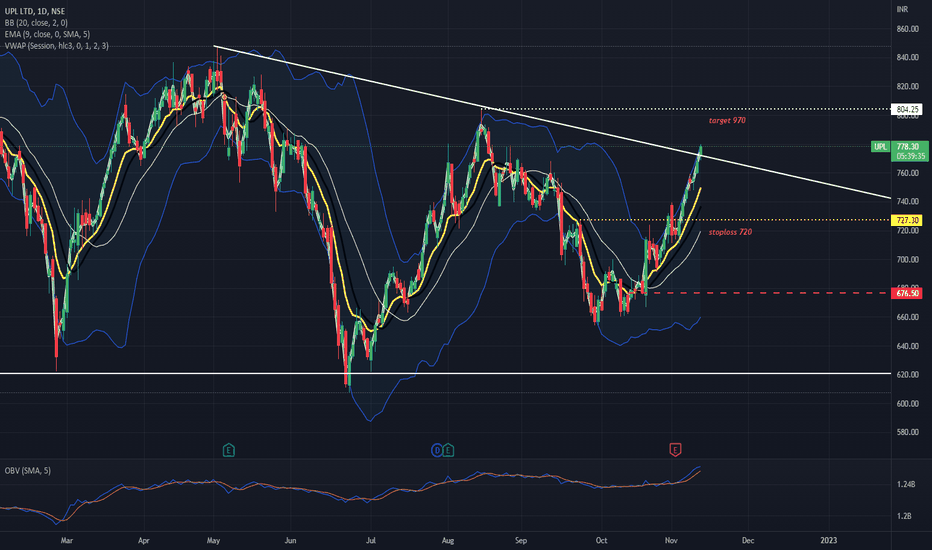Click the Mar label on time axis
The image size is (932, 550).
(x=67, y=540)
